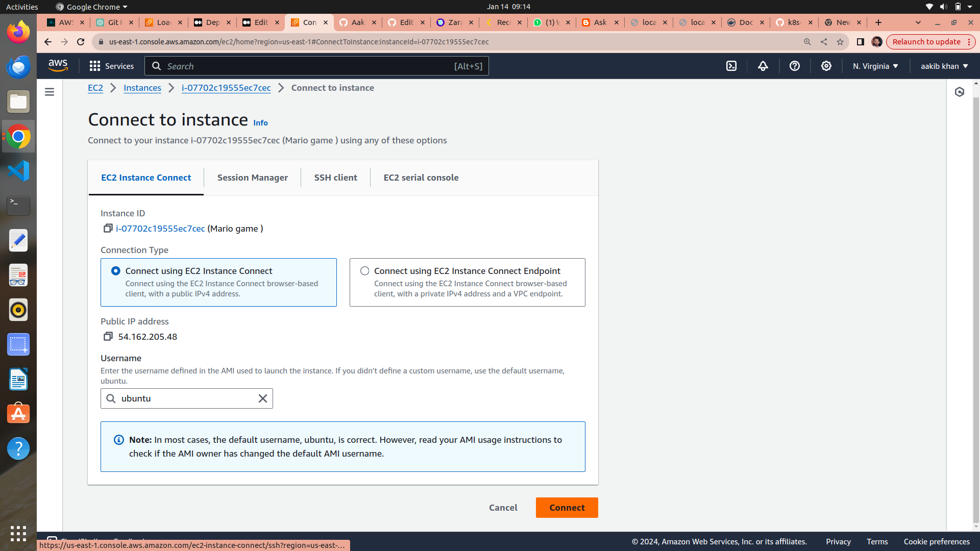This screenshot has width=980, height=551.
Task: Open the notifications bell icon
Action: 763,66
